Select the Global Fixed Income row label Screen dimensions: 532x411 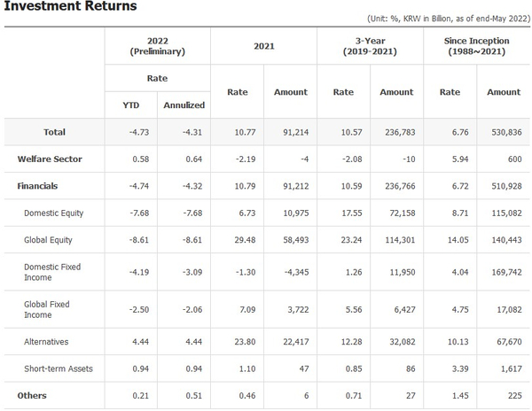47,309
